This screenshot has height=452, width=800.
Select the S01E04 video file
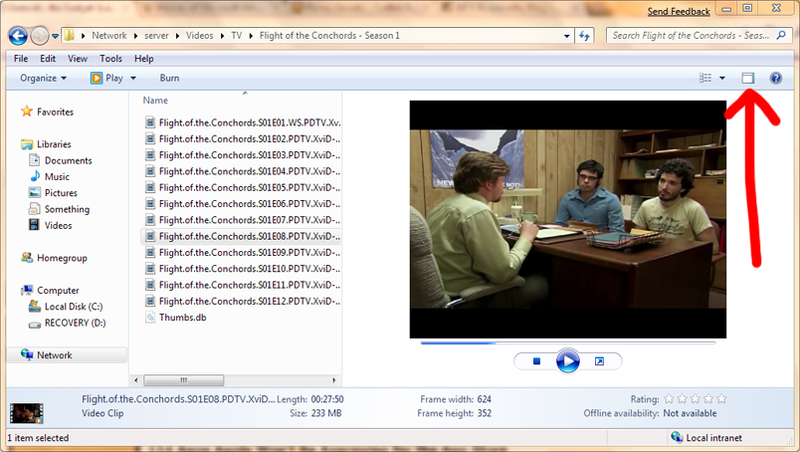tap(242, 171)
